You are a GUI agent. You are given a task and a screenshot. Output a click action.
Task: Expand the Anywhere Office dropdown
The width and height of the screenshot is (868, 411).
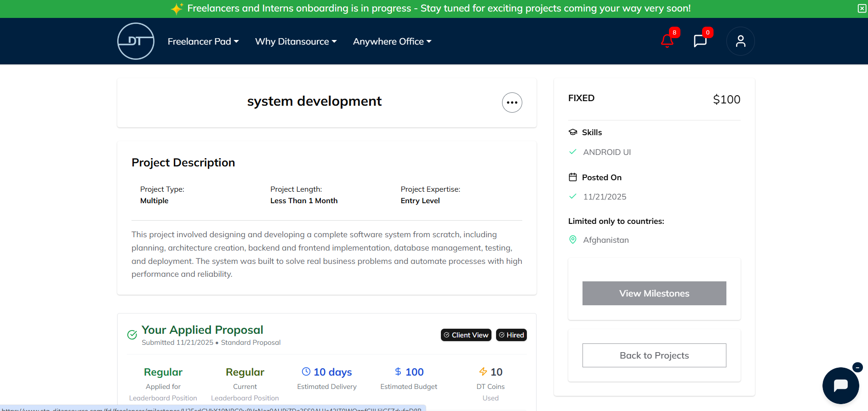392,41
